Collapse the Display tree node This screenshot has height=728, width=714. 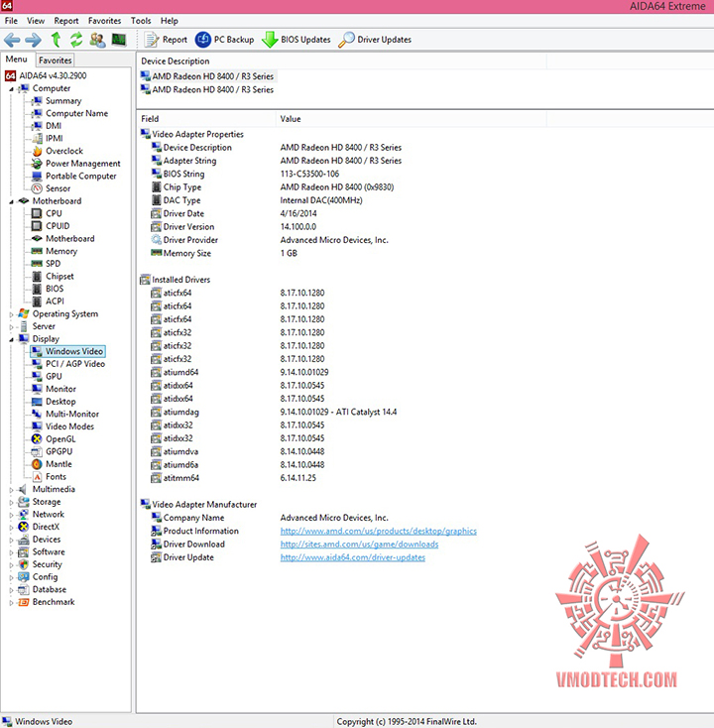[12, 340]
